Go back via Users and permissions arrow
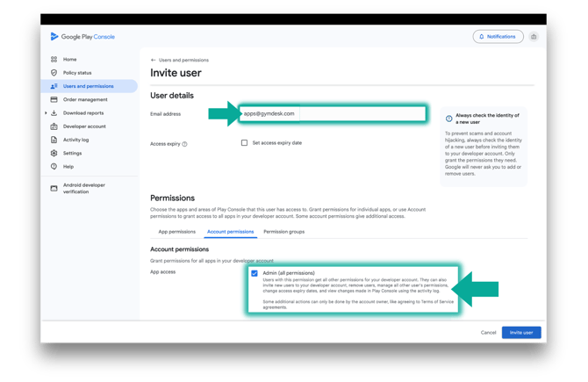The height and width of the screenshot is (382, 588). click(154, 60)
